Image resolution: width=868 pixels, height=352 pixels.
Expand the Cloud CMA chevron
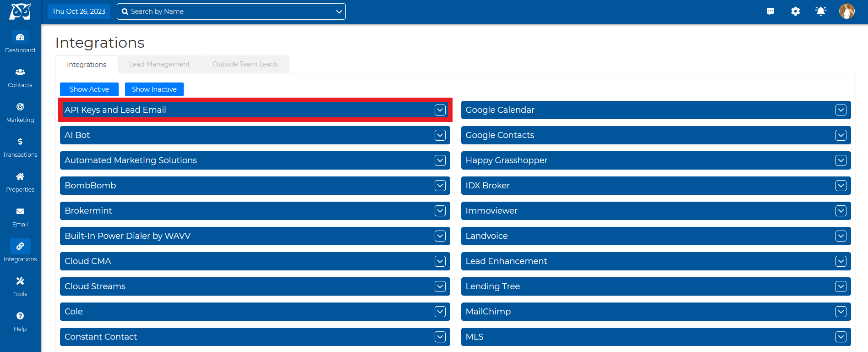(440, 261)
